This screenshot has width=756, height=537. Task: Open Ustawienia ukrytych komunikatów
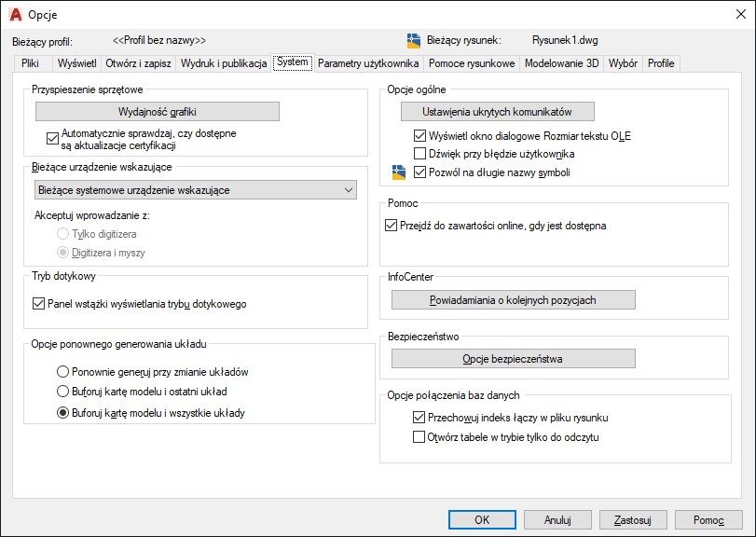[x=497, y=111]
